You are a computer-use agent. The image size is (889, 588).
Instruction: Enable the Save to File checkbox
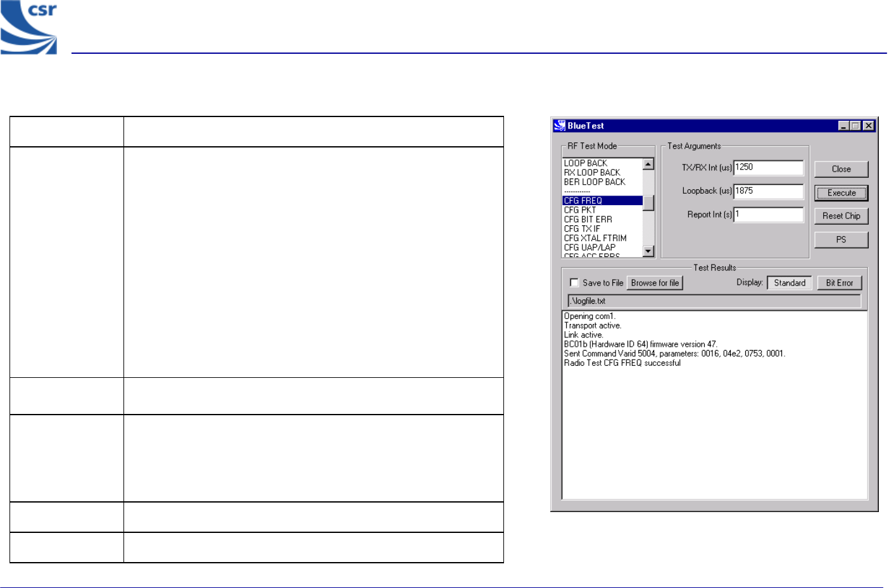click(x=574, y=283)
